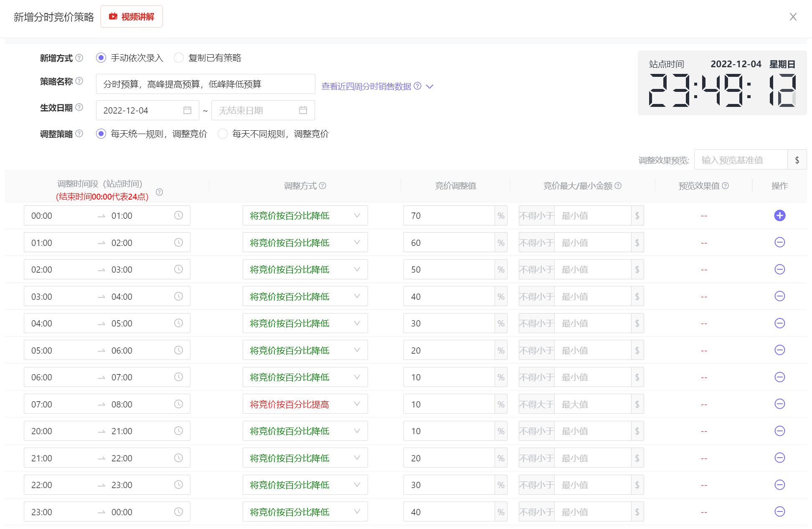Open 调整方式 dropdown for 22:00–23:00 row
The height and width of the screenshot is (529, 812).
[305, 485]
